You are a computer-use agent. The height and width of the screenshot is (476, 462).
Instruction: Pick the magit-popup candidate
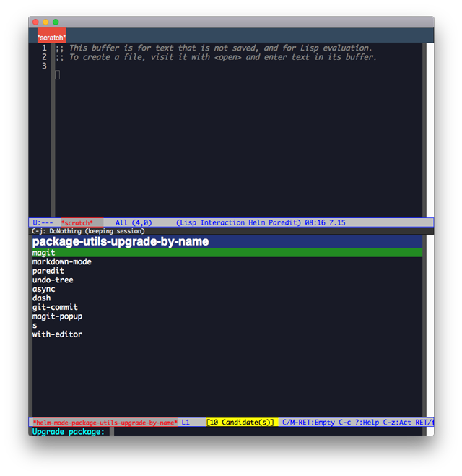pyautogui.click(x=57, y=316)
